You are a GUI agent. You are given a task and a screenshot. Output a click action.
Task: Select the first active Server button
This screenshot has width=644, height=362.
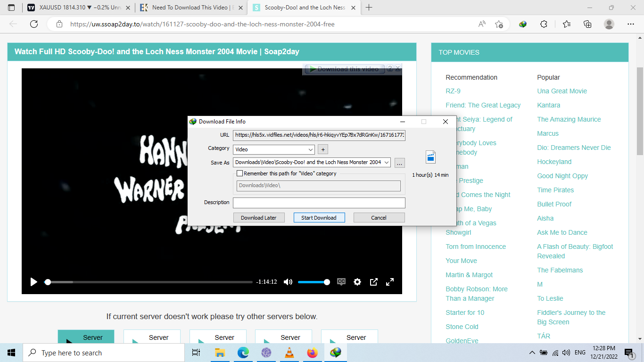tap(86, 337)
